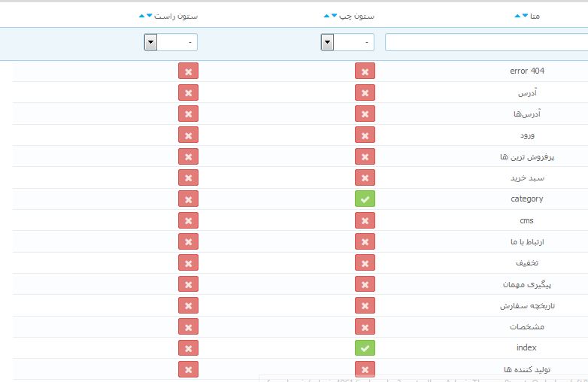The width and height of the screenshot is (588, 382).
Task: Sort متا column with the down arrow
Action: pyautogui.click(x=525, y=15)
